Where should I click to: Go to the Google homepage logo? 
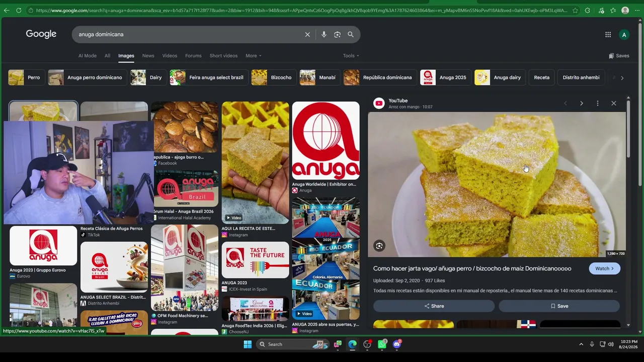(x=41, y=34)
